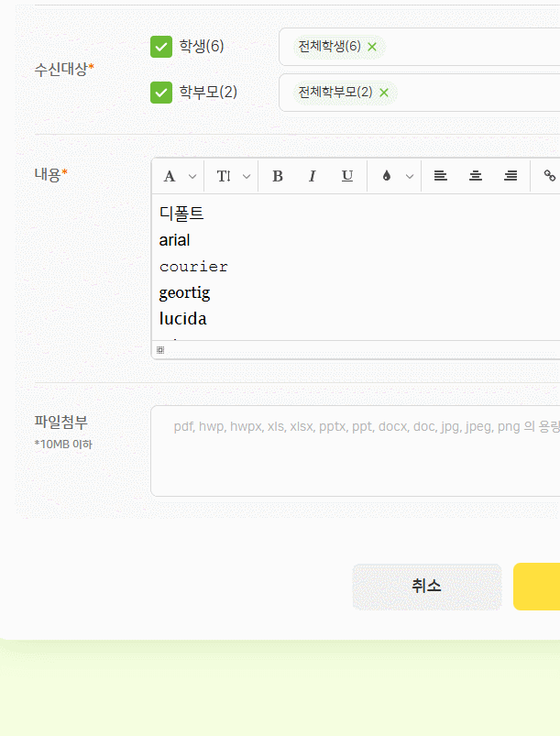Open the font size dropdown
This screenshot has width=560, height=736.
click(x=233, y=176)
